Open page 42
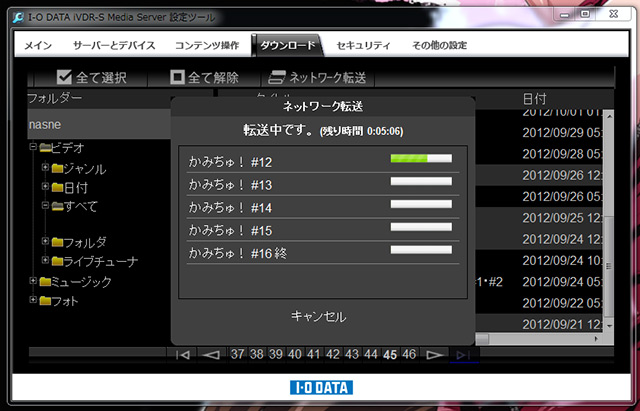The image size is (640, 411). tap(333, 354)
